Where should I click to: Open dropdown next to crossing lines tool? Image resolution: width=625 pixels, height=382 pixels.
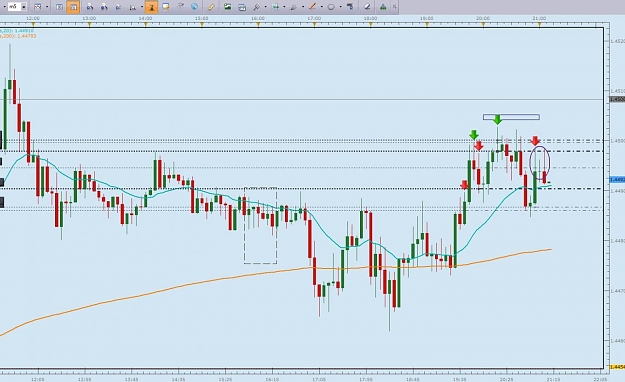click(x=265, y=7)
